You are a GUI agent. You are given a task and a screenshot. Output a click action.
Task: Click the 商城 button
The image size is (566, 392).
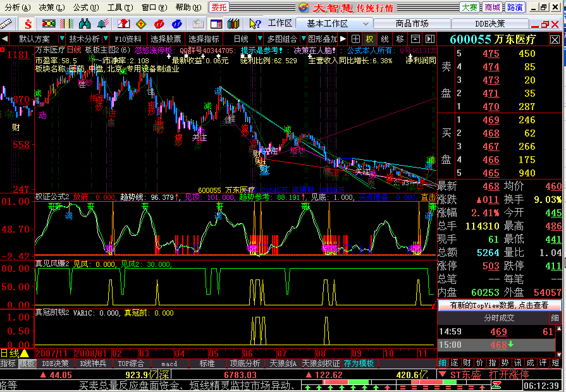click(x=493, y=7)
